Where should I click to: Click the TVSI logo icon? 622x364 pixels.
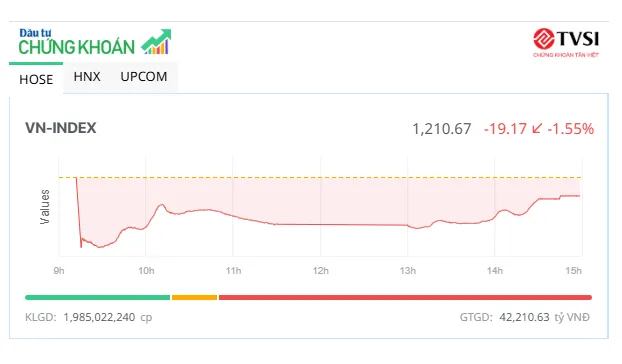(x=543, y=38)
